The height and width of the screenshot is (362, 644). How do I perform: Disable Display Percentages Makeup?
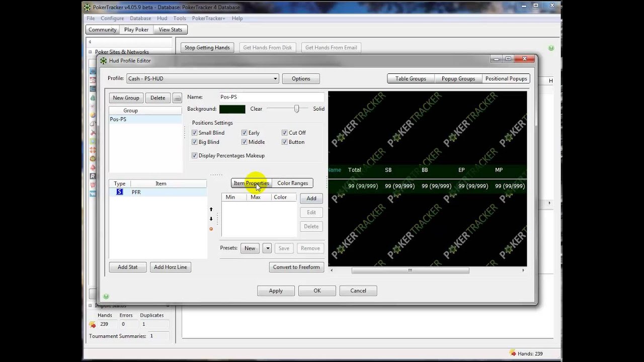(x=195, y=155)
